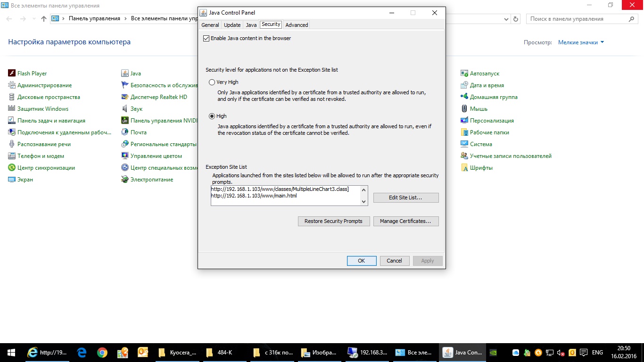The width and height of the screenshot is (644, 362).
Task: Open the Update tab
Action: pos(232,25)
